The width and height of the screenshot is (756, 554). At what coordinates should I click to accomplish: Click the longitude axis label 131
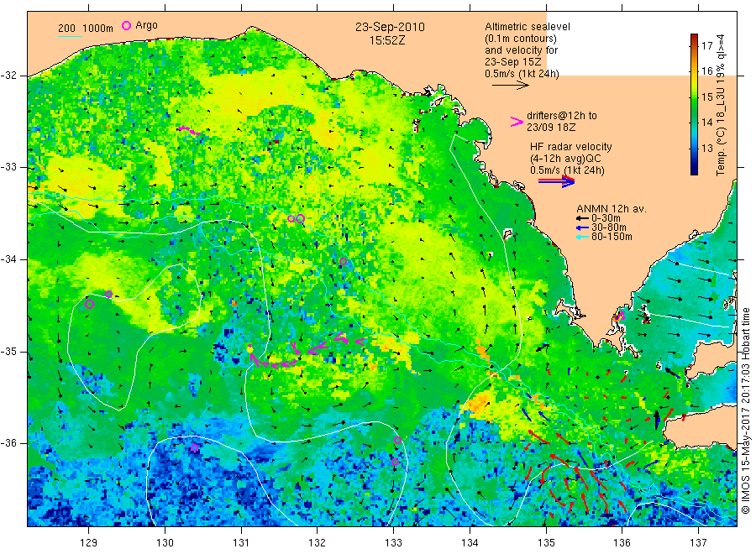[x=241, y=543]
